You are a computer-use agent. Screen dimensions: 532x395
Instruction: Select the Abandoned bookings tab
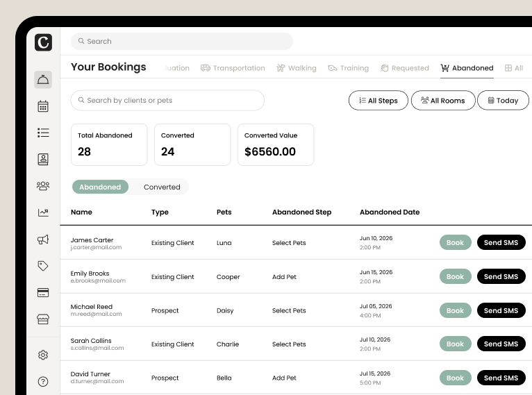click(x=467, y=68)
